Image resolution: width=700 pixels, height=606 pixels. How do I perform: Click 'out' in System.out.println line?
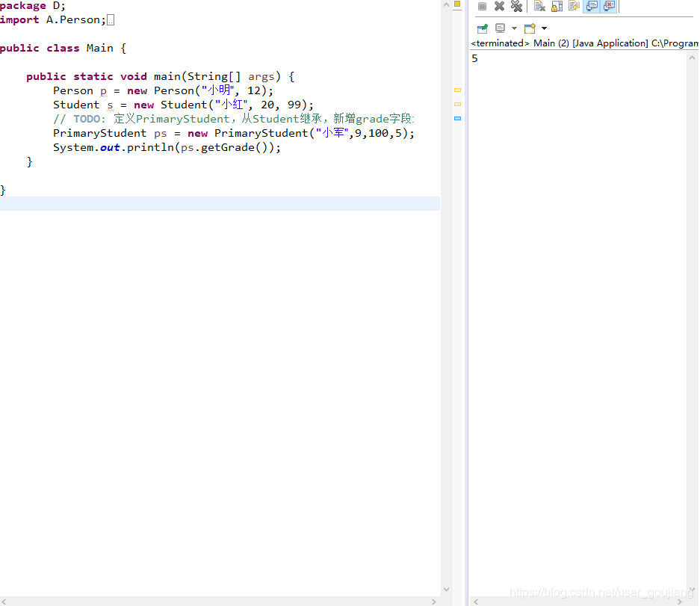pyautogui.click(x=110, y=148)
